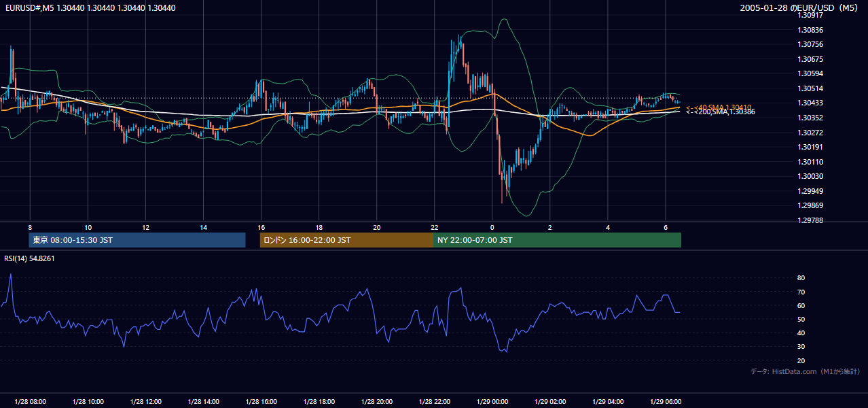Click hour label 8 under price chart

[x=30, y=227]
